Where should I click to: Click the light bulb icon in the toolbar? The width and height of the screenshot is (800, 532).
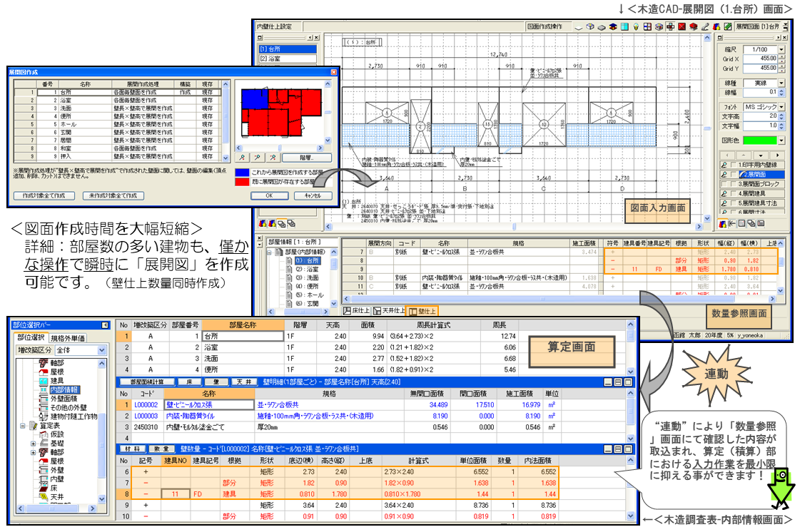coord(635,26)
